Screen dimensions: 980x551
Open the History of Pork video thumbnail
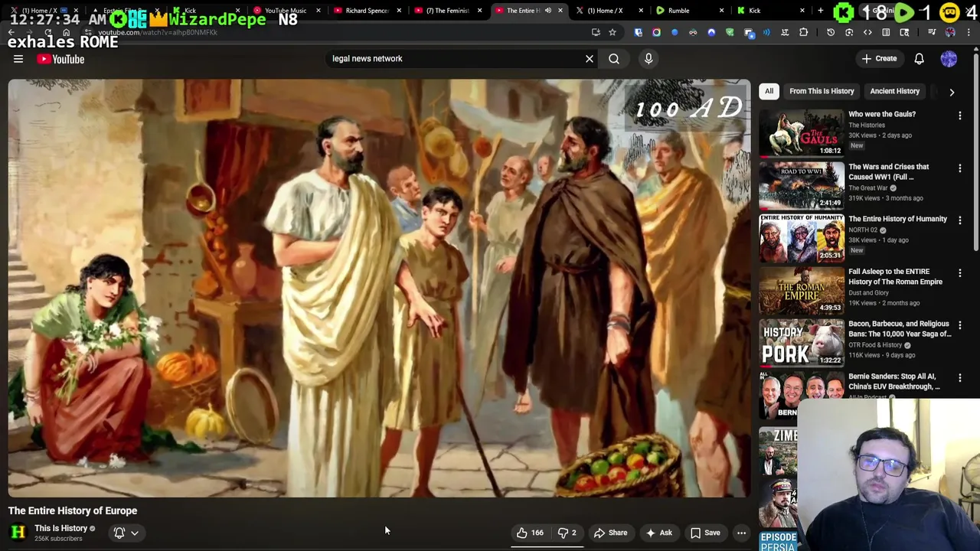pyautogui.click(x=801, y=343)
